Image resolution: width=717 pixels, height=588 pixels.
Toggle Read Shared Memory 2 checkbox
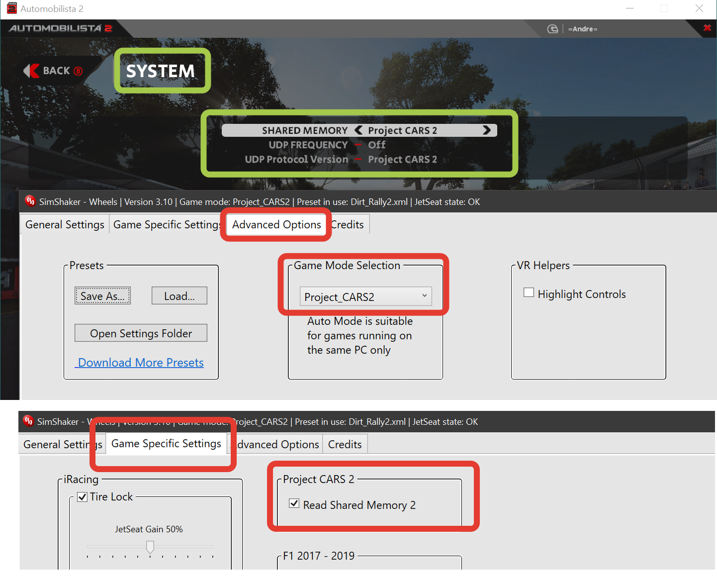tap(294, 503)
